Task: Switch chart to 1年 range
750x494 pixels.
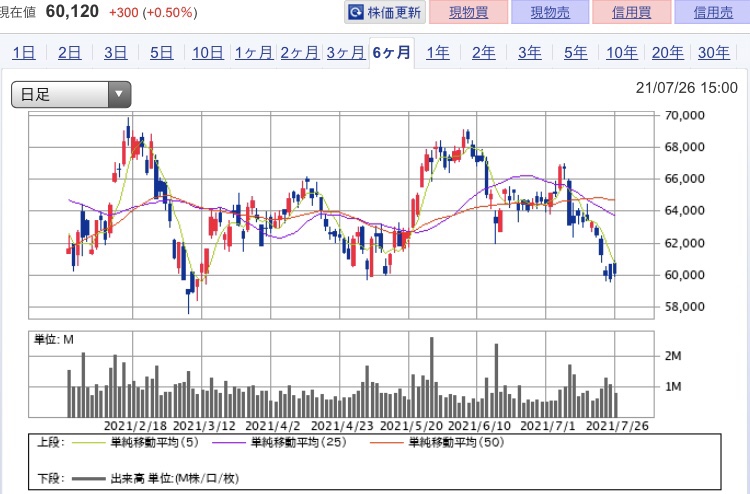Action: [438, 52]
